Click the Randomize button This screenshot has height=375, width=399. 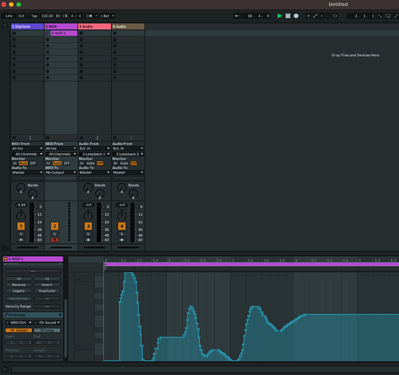[x=19, y=298]
